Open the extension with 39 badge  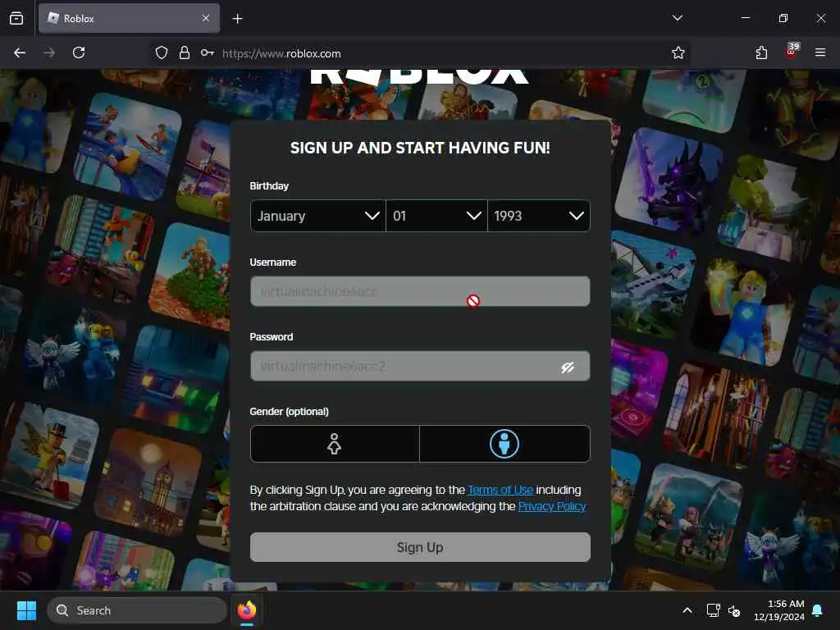pos(792,52)
